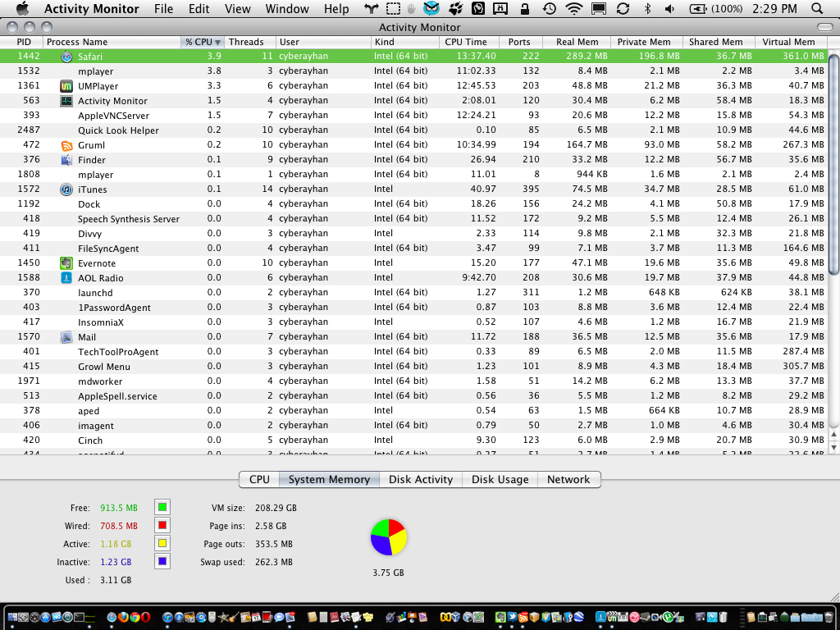Open the File menu
This screenshot has width=840, height=630.
click(x=163, y=8)
